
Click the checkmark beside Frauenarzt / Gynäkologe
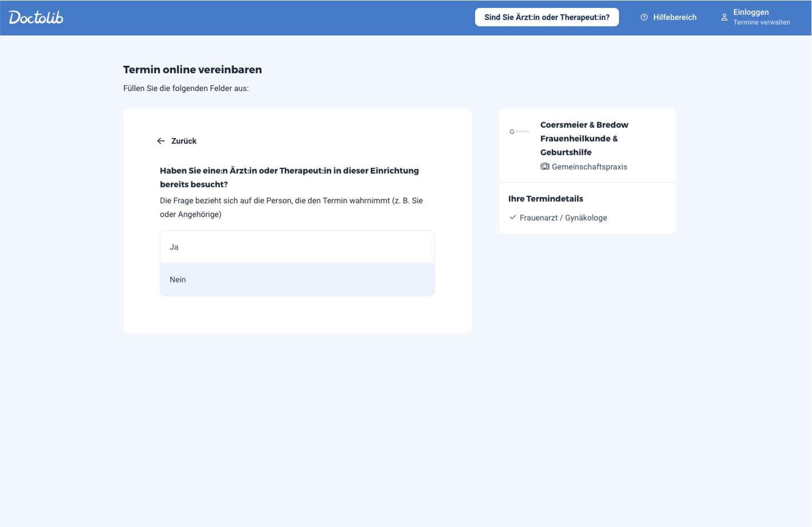[513, 218]
